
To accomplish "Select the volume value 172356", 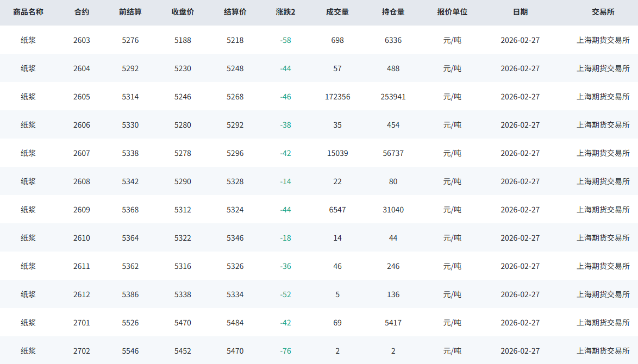I will [x=337, y=97].
